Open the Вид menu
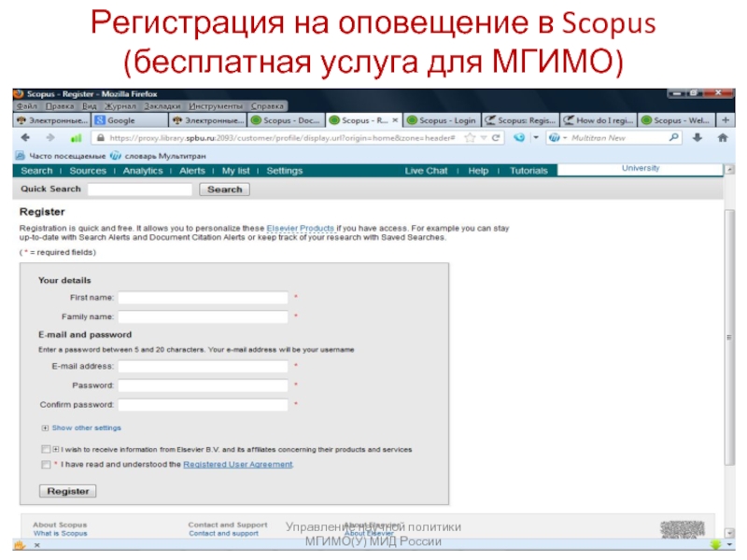 pos(89,106)
